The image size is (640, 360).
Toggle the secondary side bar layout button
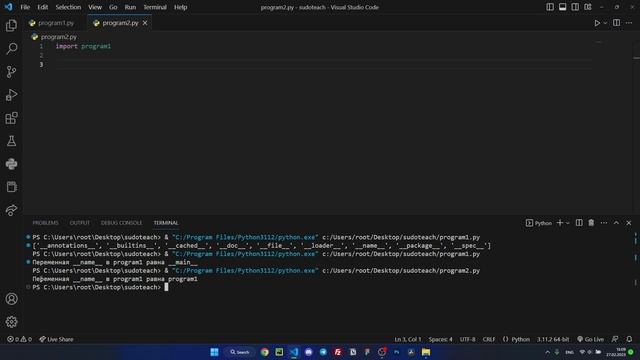click(575, 7)
